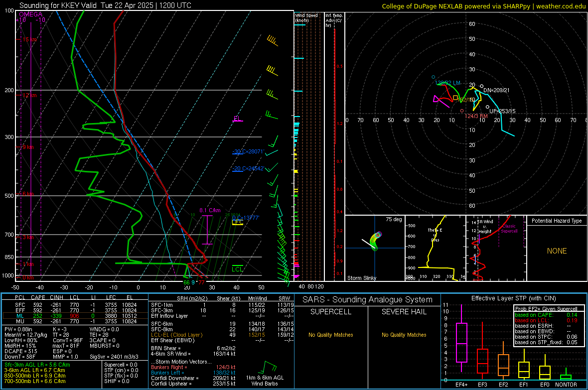Click the 'PW = 0.88in' value
588x390 pixels.
[18, 329]
